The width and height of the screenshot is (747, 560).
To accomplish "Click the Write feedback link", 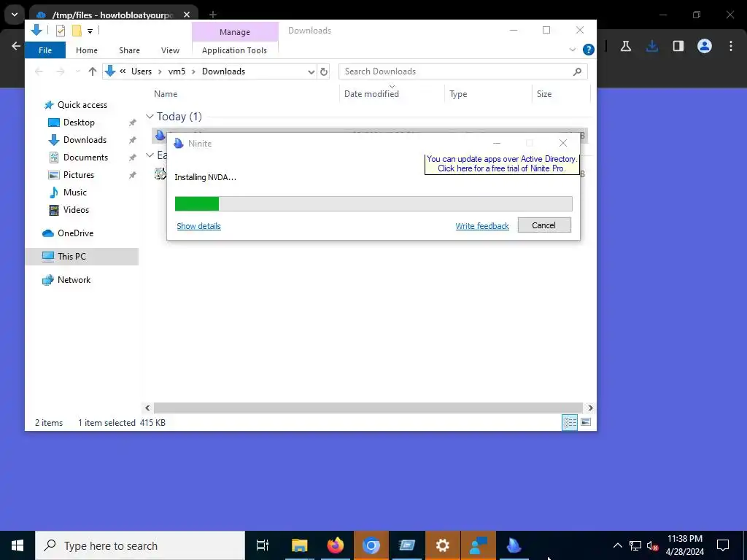I will coord(482,226).
